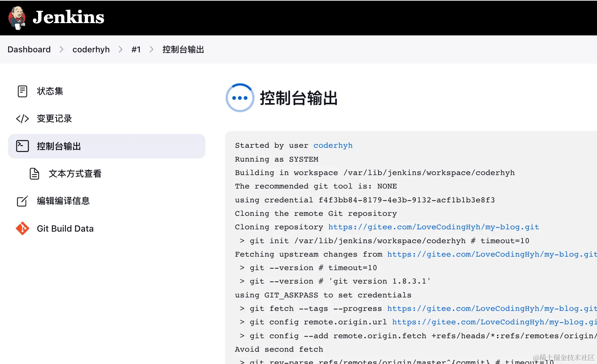Click 控制台输出 breadcrumb item
The width and height of the screenshot is (597, 364).
pos(183,50)
